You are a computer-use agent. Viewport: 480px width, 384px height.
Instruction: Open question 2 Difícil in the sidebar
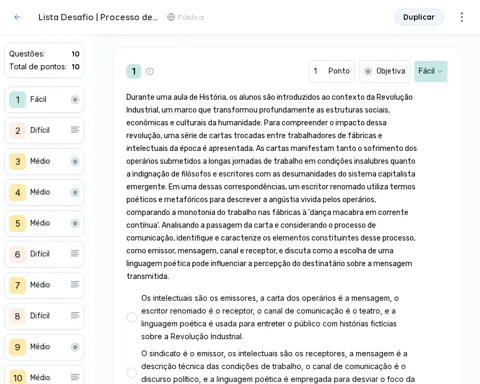pyautogui.click(x=44, y=130)
